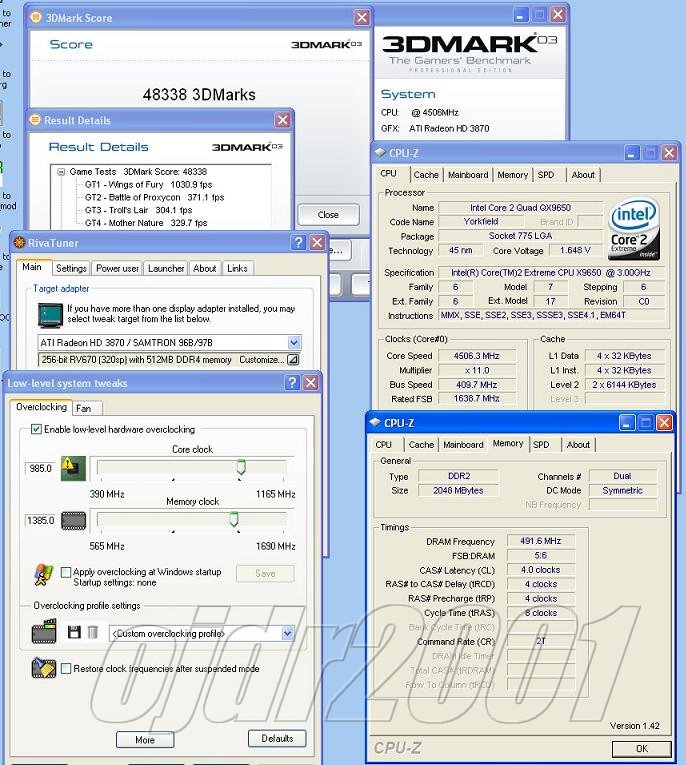Click the Customize expand icon in RivaTuner
Image resolution: width=686 pixels, height=765 pixels.
293,360
